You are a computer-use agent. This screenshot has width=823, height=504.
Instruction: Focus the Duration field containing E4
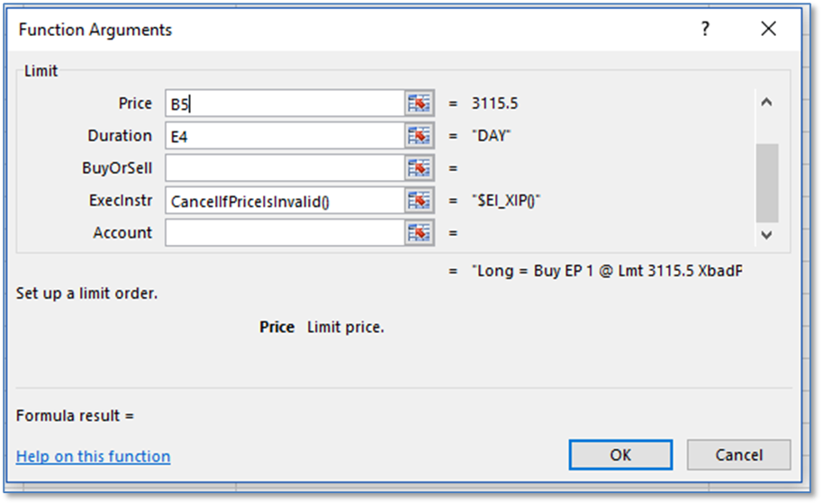(285, 136)
